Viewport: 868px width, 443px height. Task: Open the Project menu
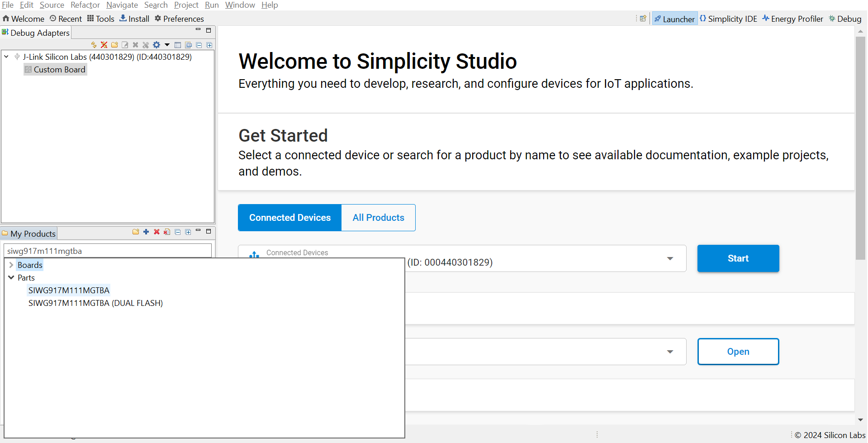[x=186, y=5]
